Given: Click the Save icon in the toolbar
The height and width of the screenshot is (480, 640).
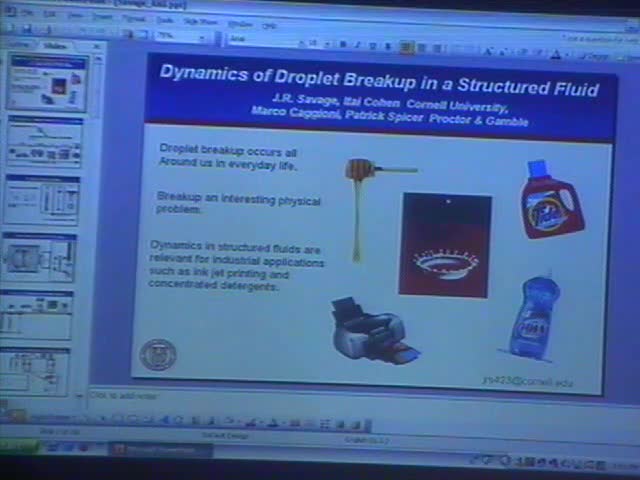Looking at the screenshot, I should 27,28.
